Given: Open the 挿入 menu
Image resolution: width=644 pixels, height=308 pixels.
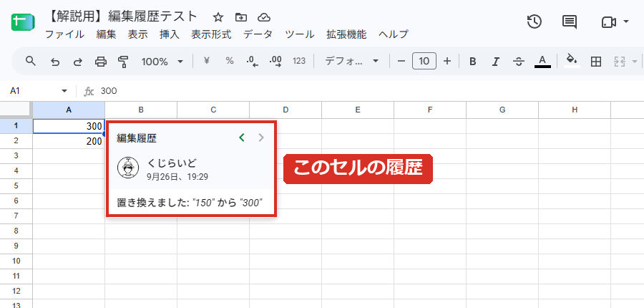Looking at the screenshot, I should click(x=170, y=34).
